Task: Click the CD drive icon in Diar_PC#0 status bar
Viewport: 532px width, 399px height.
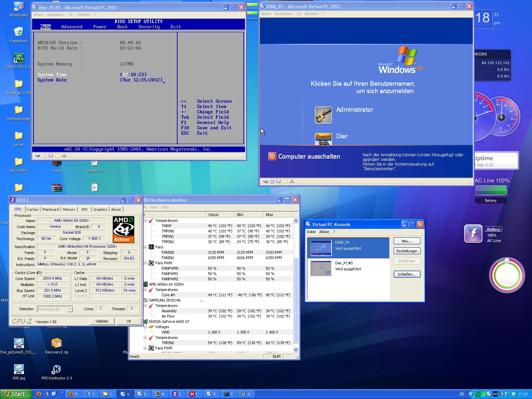Action: 44,156
